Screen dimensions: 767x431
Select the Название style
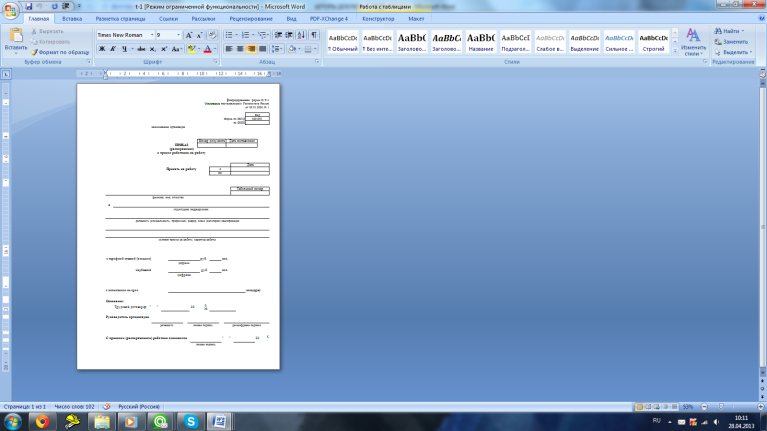pyautogui.click(x=480, y=42)
